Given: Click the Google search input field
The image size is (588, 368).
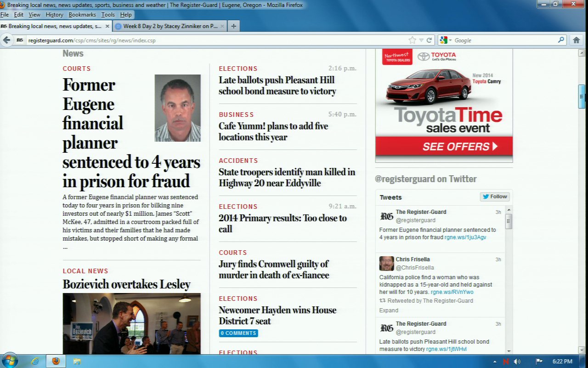Looking at the screenshot, I should (504, 40).
